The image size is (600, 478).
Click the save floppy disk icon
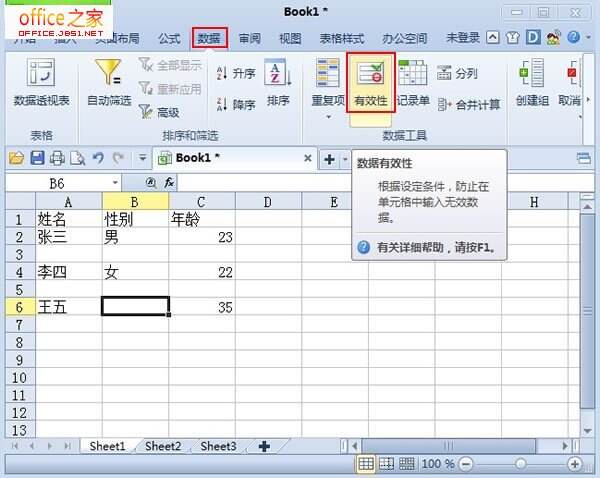pos(37,158)
